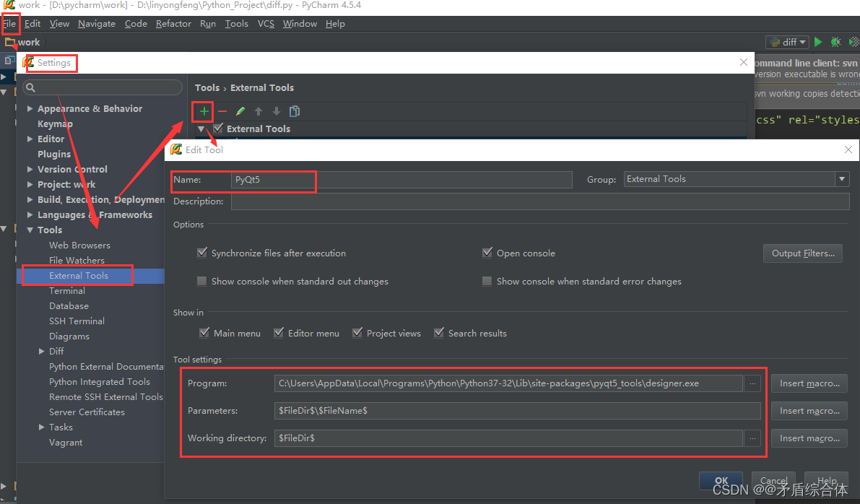Open the Group dropdown arrow
This screenshot has width=860, height=504.
[842, 179]
